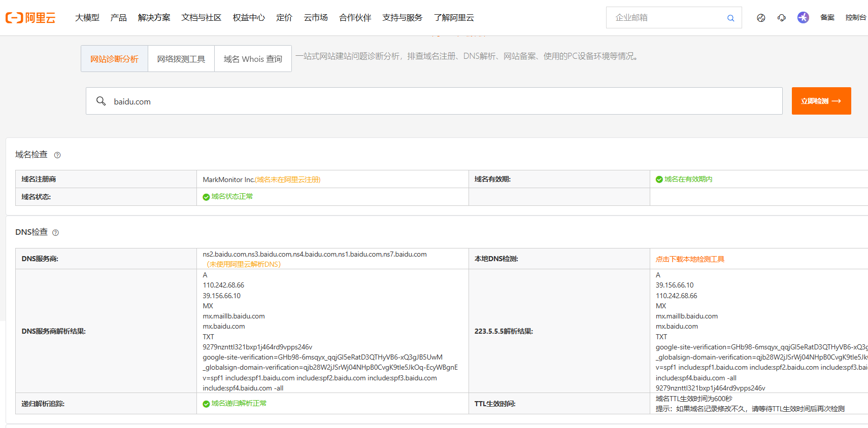Click the 立即检测 button
868x428 pixels.
pyautogui.click(x=821, y=101)
